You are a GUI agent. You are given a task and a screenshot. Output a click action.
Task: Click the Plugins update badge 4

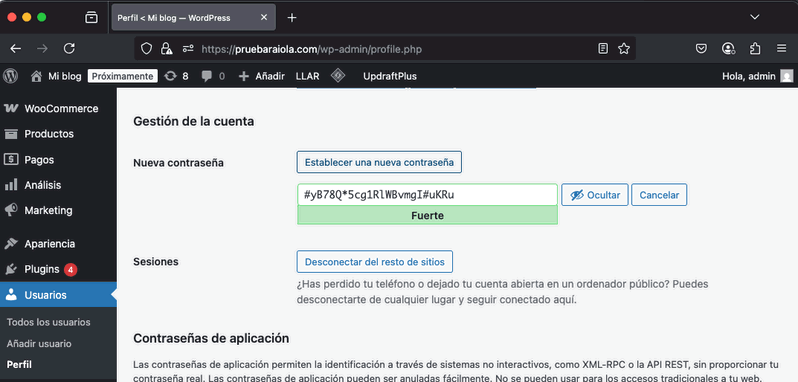71,269
